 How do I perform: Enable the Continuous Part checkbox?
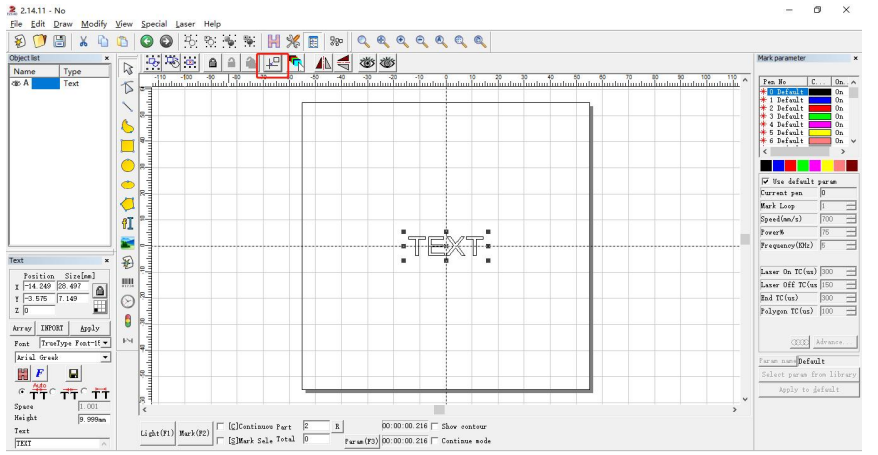click(x=221, y=426)
